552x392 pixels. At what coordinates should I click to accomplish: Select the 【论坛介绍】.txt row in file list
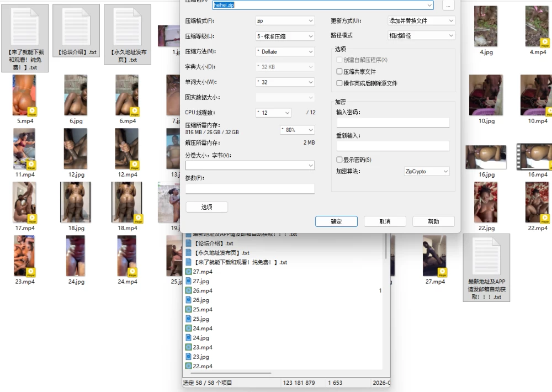tap(283, 243)
